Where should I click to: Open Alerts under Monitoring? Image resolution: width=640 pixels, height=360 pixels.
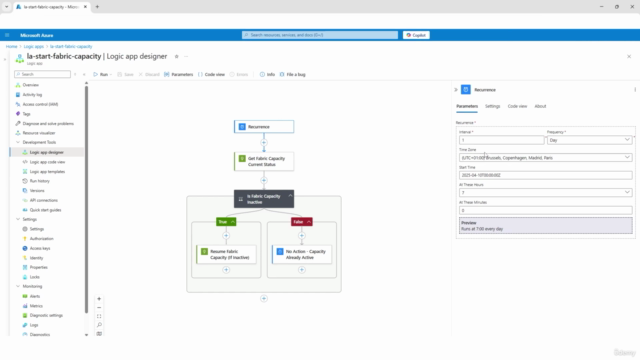(x=35, y=296)
